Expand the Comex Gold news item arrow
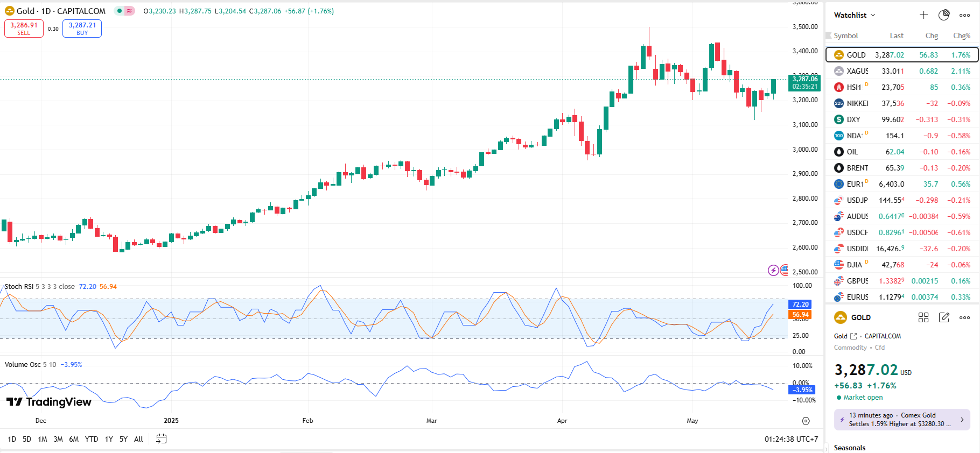 pyautogui.click(x=962, y=420)
